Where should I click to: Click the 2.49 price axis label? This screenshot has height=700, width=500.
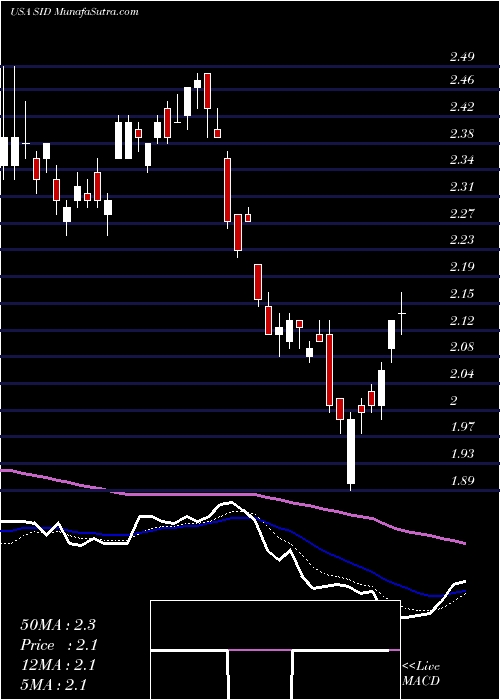462,57
